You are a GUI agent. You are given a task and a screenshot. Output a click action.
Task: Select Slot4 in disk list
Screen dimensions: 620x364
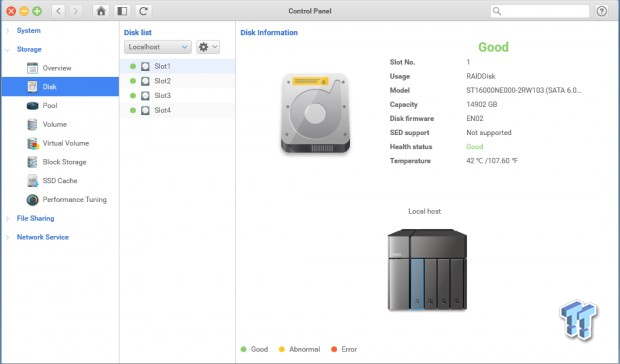point(177,110)
